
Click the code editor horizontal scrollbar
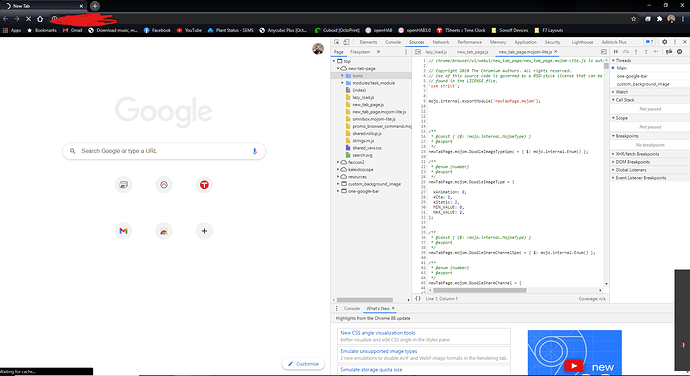click(480, 290)
